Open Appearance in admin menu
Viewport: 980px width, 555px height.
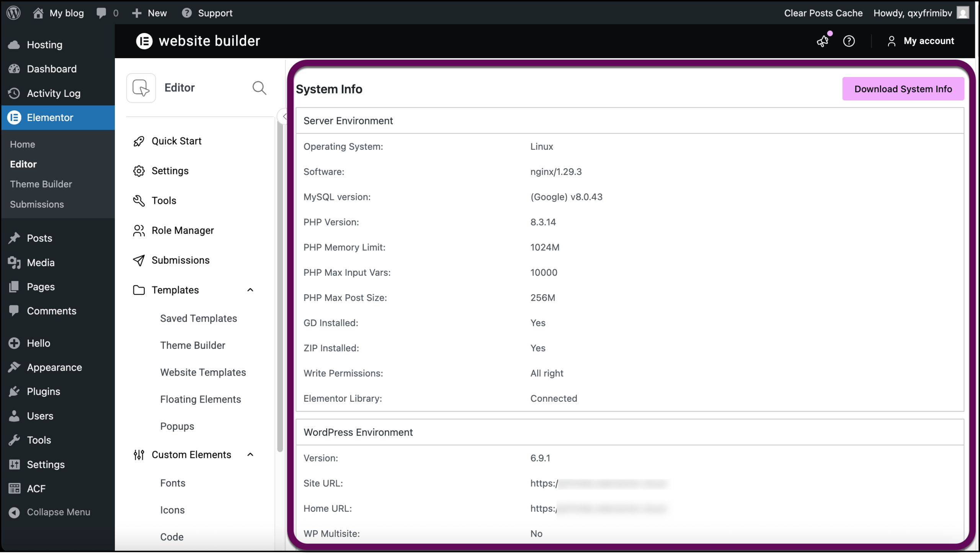pyautogui.click(x=54, y=367)
